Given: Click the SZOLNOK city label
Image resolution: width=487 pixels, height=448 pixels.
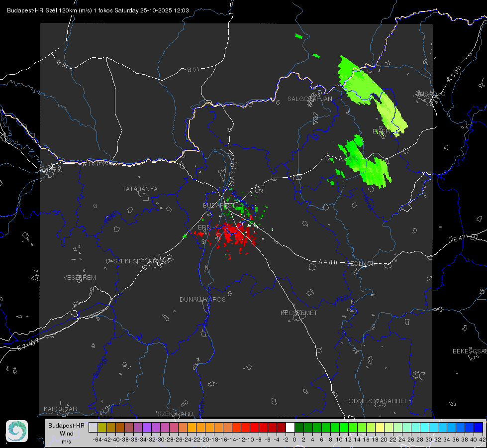Looking at the screenshot, I should tap(361, 264).
